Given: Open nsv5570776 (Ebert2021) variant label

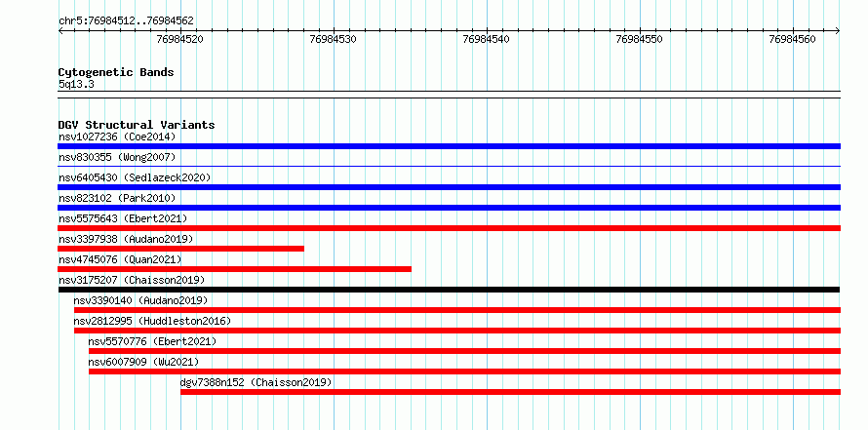Looking at the screenshot, I should 152,341.
